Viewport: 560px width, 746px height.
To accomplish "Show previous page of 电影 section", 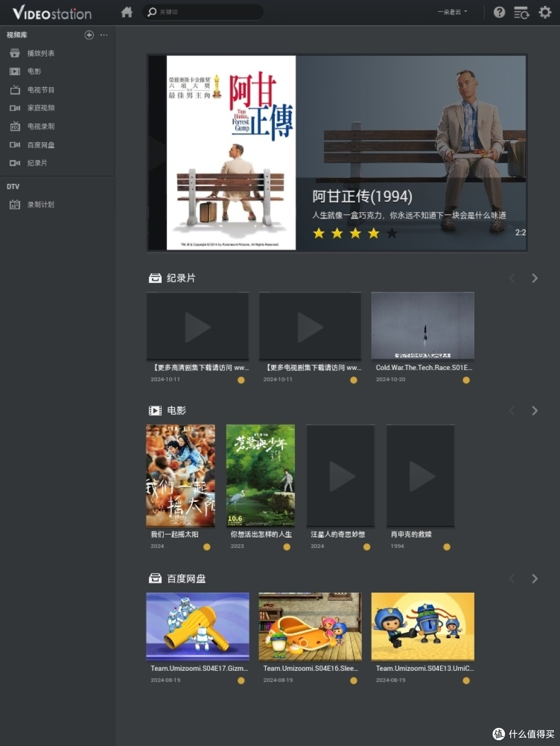I will coord(512,411).
